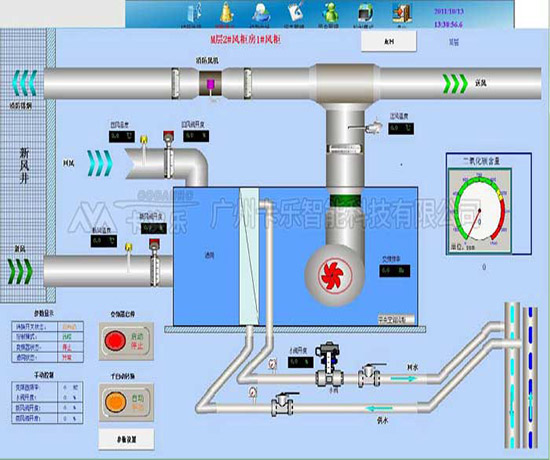550x460 pixels.
Task: Click the return air damper actuator with red top
Action: [x=168, y=154]
